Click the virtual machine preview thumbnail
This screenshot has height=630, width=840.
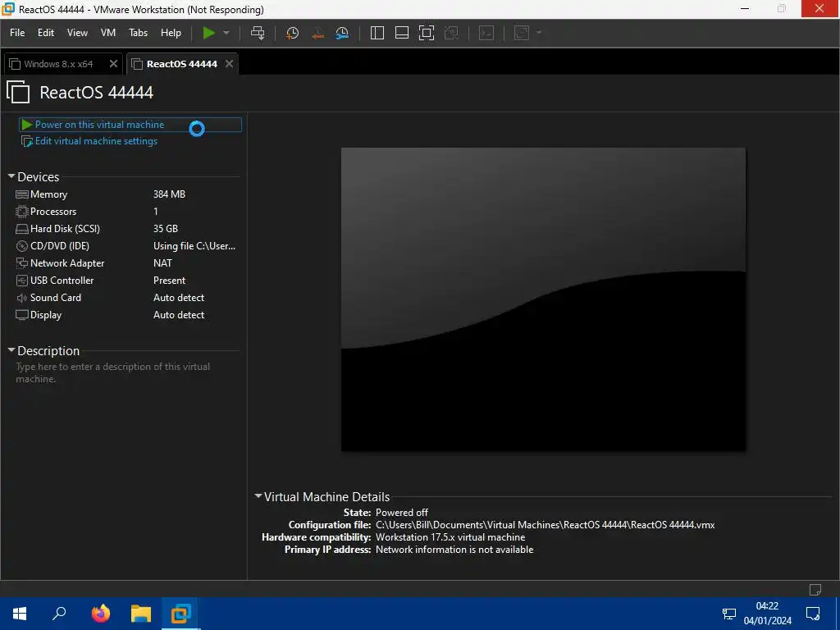point(543,299)
